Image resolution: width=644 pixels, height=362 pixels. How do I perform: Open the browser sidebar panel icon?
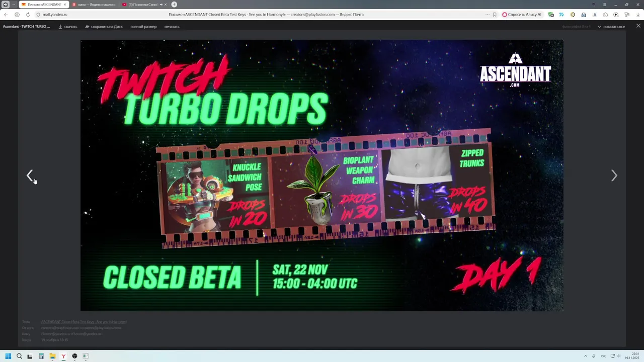5,5
